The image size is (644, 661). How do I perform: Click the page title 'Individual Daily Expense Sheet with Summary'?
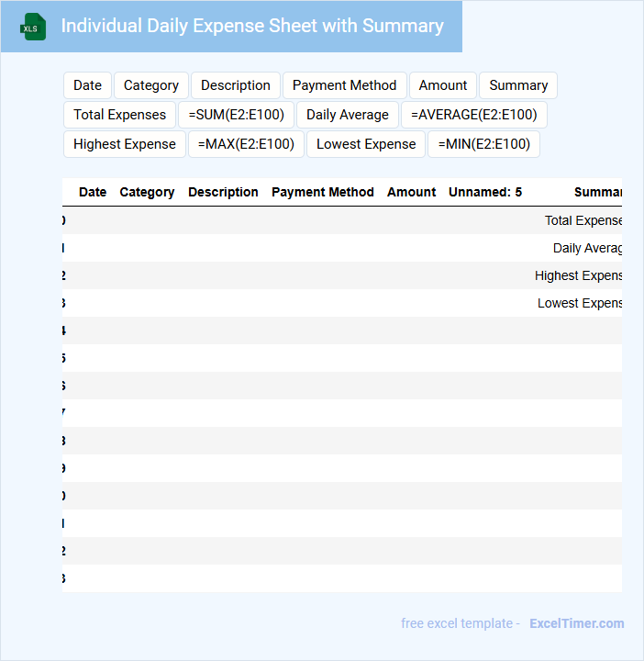tap(251, 26)
